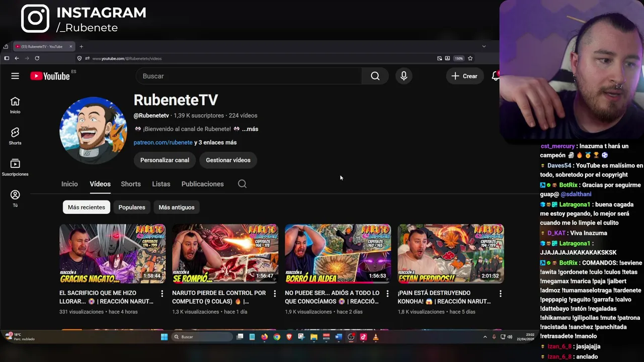Open the GRACIAS NAGATO video thumbnail
This screenshot has height=362, width=644.
point(112,254)
